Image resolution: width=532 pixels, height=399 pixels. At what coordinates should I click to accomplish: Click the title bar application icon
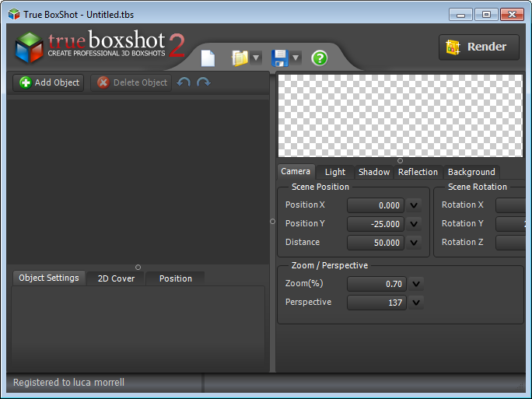tap(14, 14)
